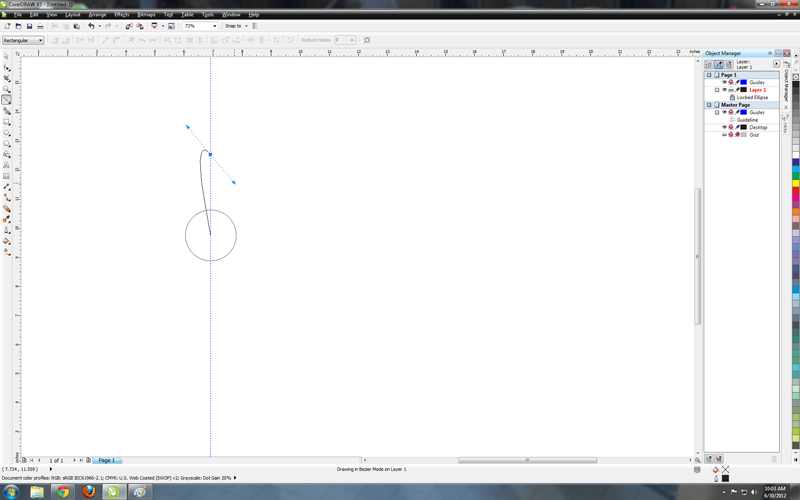
Task: Click the Welcome Screen icon
Action: (171, 26)
